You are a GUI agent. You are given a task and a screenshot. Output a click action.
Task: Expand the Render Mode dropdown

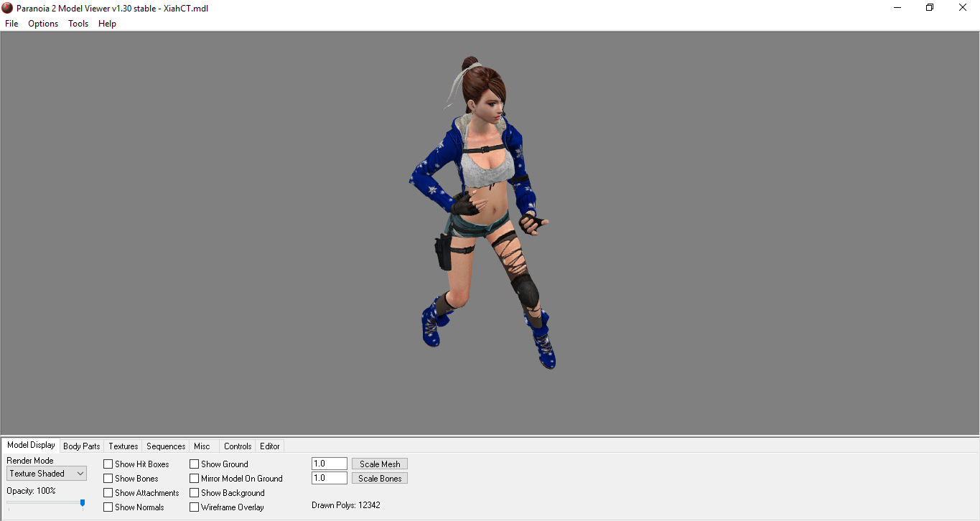(47, 474)
